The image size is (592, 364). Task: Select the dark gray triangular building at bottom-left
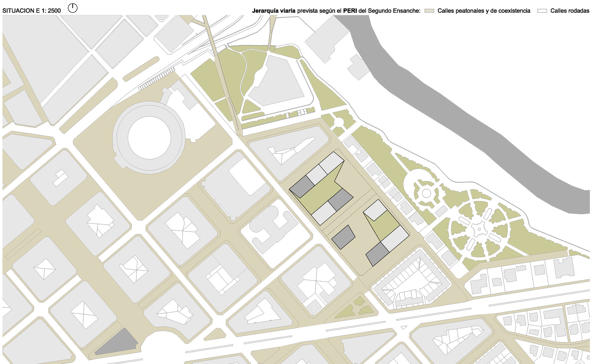tap(118, 343)
